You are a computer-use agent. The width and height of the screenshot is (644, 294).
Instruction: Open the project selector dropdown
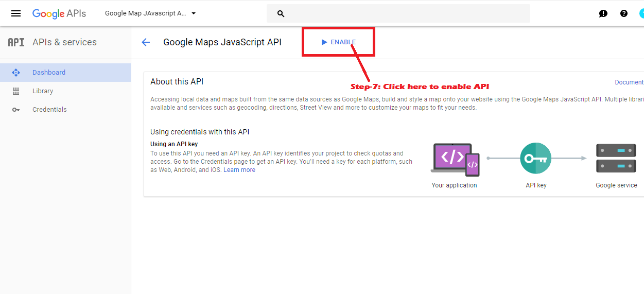click(x=150, y=13)
